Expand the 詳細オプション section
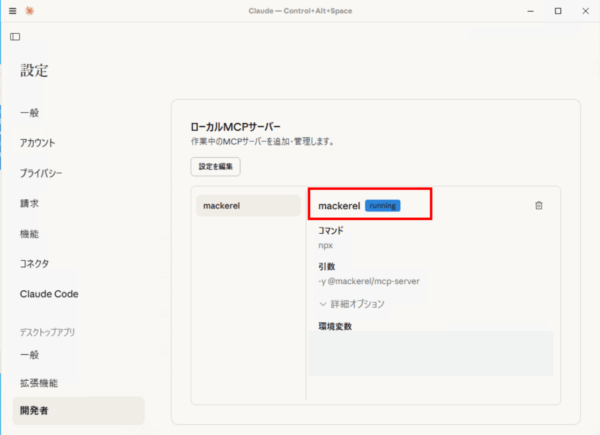 point(351,303)
